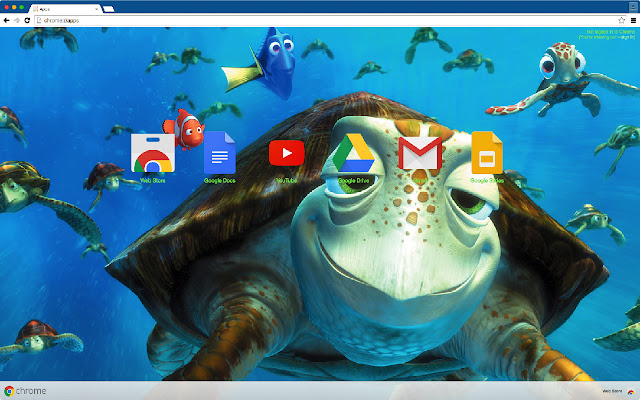The width and height of the screenshot is (640, 400).
Task: Click the chrome logo in bottom bar
Action: tap(25, 391)
